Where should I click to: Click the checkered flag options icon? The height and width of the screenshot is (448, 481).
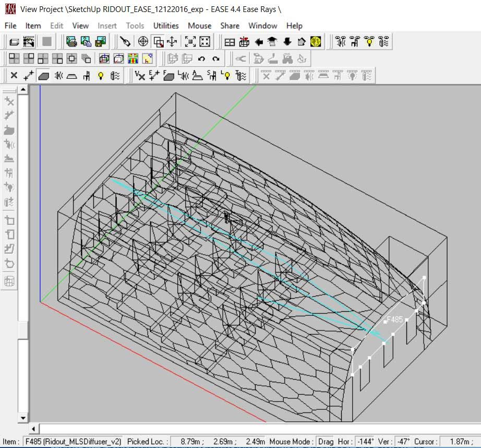pyautogui.click(x=29, y=41)
